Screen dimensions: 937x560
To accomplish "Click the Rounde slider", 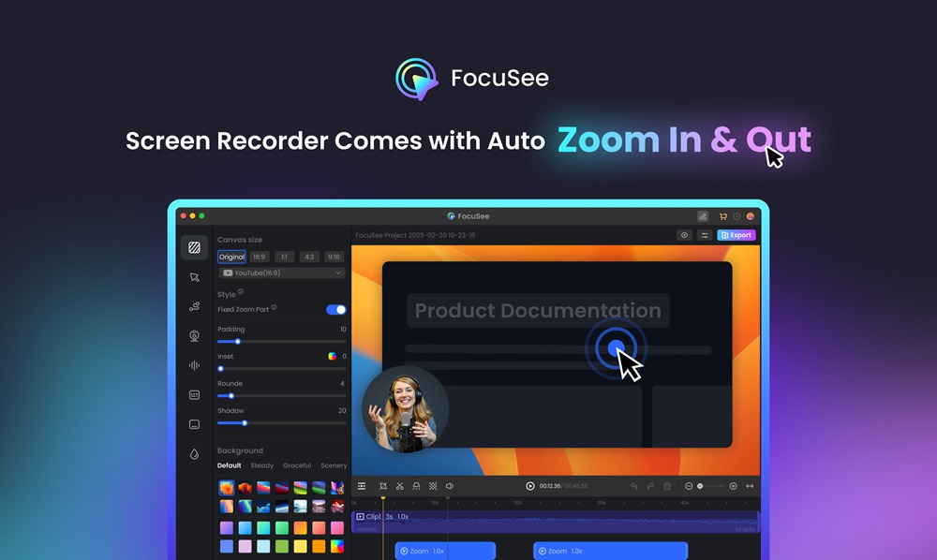I will (x=281, y=396).
